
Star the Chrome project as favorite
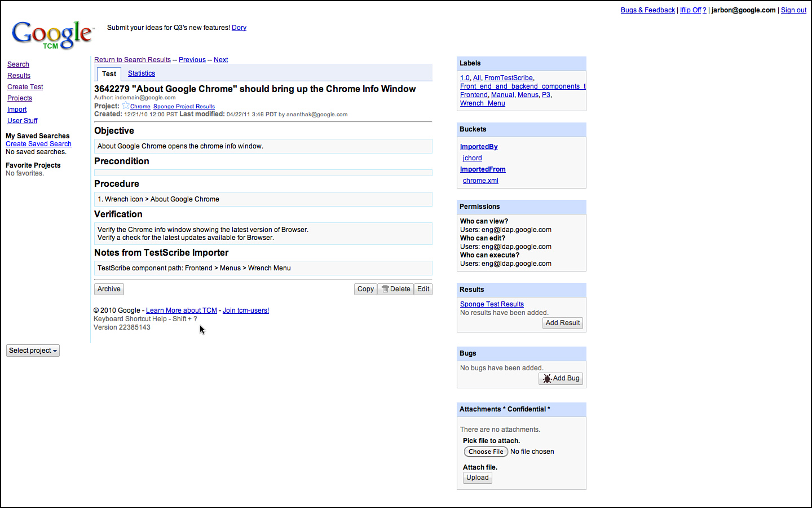[x=125, y=106]
